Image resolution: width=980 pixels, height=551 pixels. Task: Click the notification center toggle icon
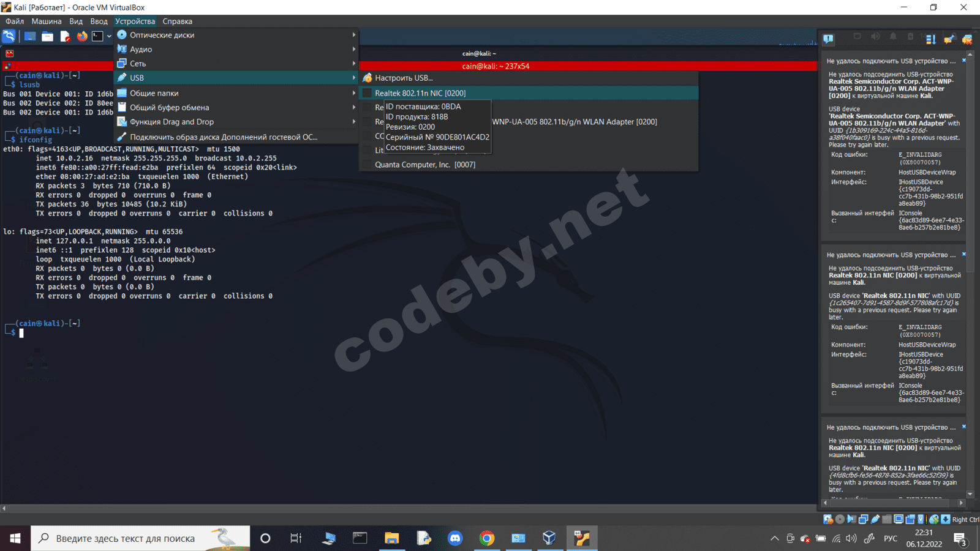pos(829,39)
